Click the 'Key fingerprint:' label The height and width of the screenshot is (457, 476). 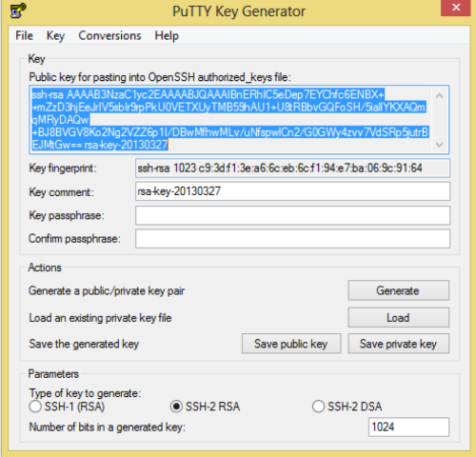click(63, 169)
